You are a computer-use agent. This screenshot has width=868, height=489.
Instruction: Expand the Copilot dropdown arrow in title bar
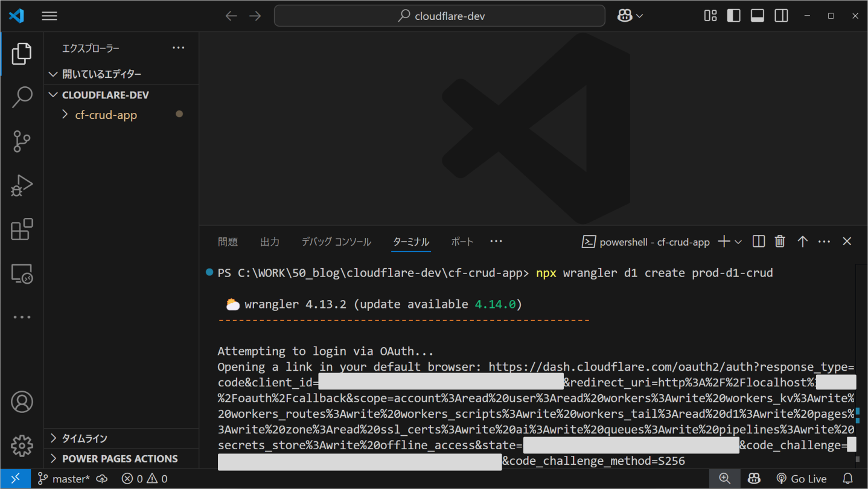(640, 16)
